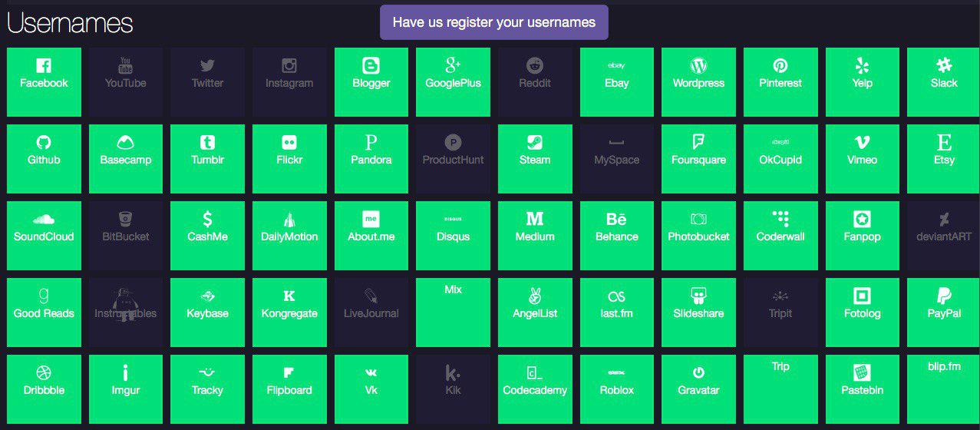Select the Wordpress tile
980x430 pixels.
[698, 82]
